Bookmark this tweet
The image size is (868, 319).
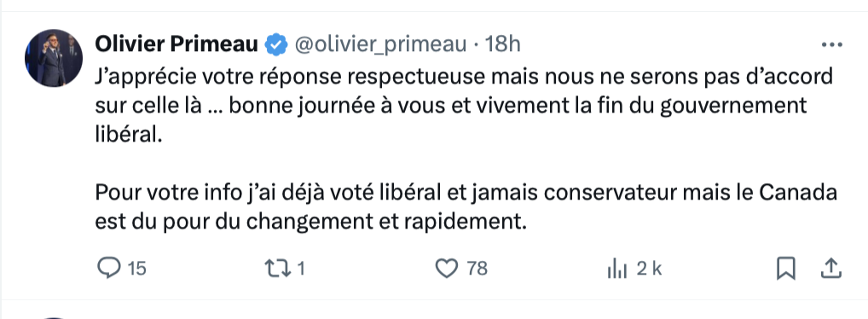[x=786, y=269]
